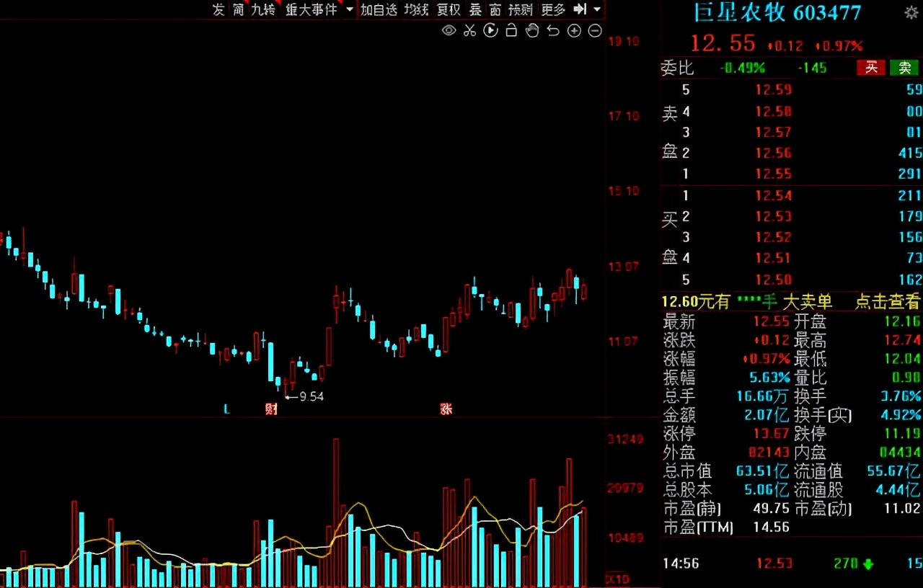Open the 发 toolbar item
This screenshot has height=588, width=923.
[218, 9]
